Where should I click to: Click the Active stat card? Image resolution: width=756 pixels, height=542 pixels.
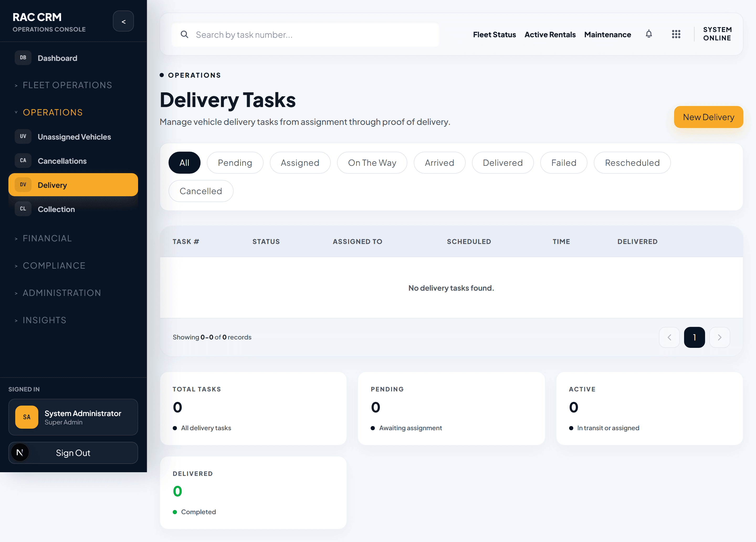[x=649, y=408]
